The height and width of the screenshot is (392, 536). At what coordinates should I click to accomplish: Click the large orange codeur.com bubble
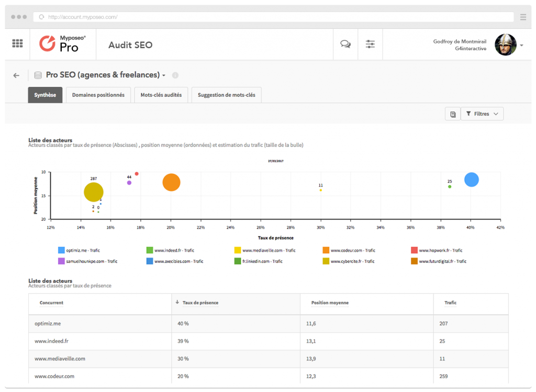[x=171, y=182]
